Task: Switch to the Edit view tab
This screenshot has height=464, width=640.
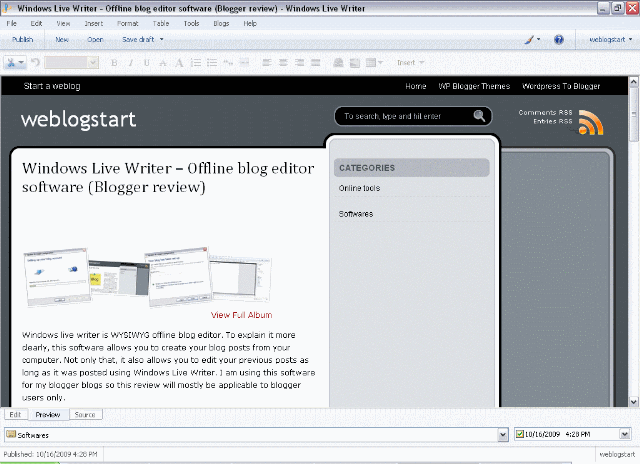Action: pos(16,415)
